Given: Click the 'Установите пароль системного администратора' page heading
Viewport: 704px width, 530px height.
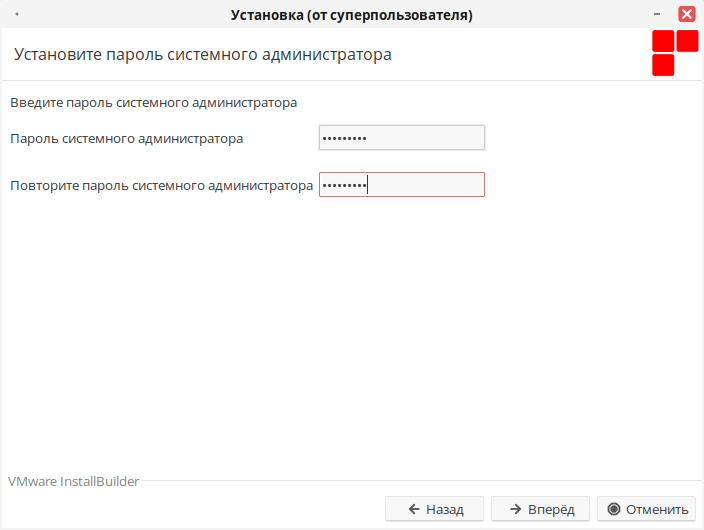Looking at the screenshot, I should pos(202,54).
